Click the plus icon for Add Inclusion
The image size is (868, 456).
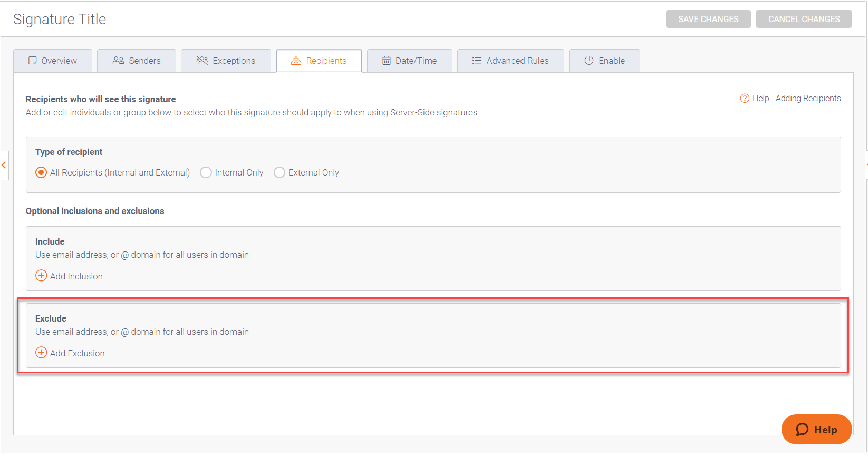[41, 276]
